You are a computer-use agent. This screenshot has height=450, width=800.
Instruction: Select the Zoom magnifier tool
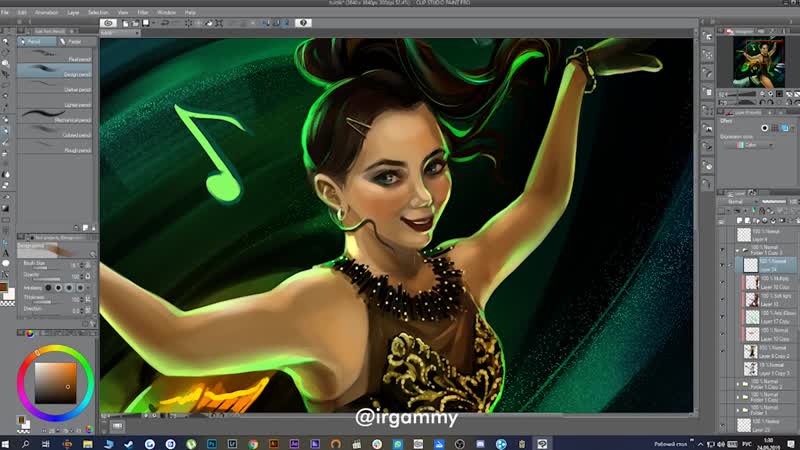[x=6, y=41]
